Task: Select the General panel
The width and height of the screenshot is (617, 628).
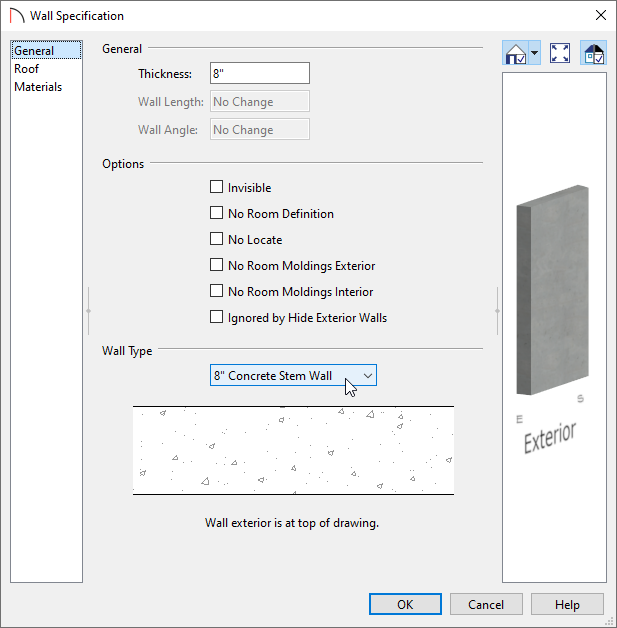Action: pos(46,51)
